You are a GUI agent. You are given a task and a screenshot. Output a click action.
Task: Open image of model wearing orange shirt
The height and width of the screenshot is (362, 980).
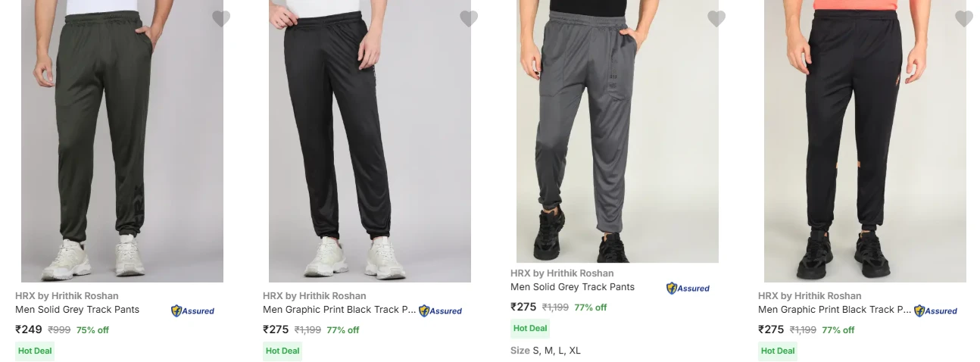coord(865,144)
